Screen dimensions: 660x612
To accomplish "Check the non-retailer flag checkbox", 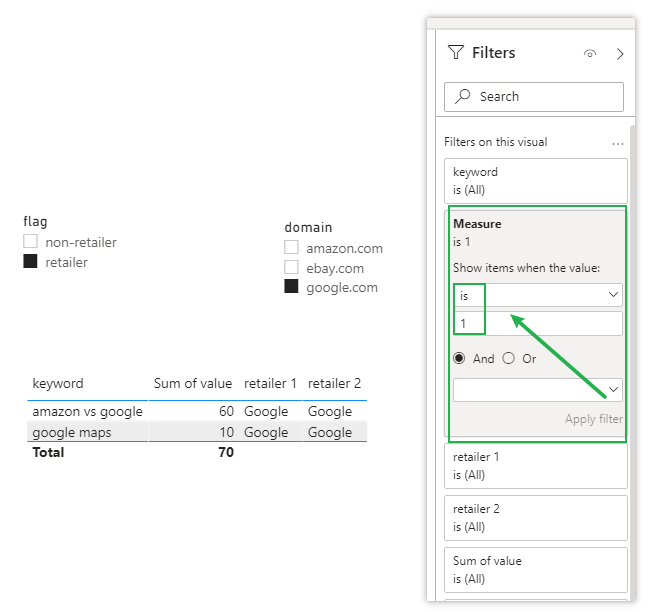I will point(30,242).
